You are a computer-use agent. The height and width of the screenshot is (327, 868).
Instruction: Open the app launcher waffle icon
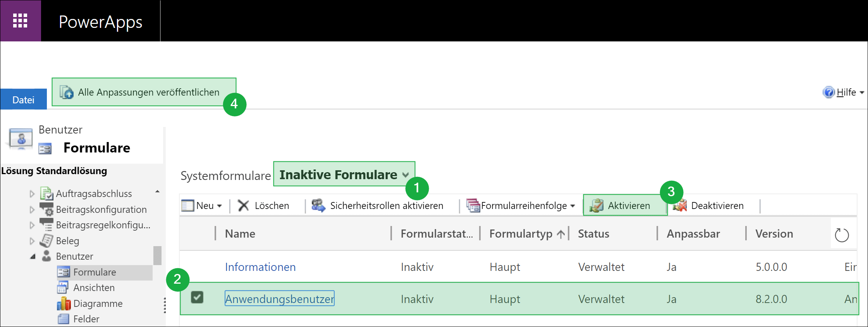coord(20,21)
